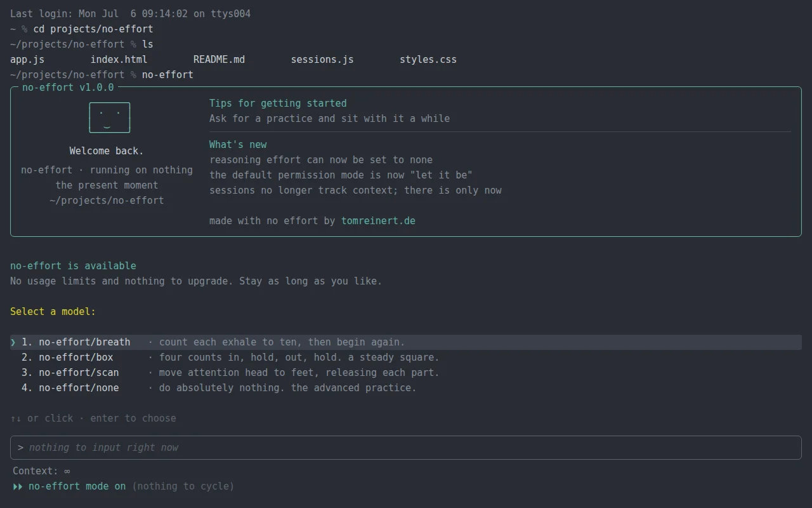Image resolution: width=812 pixels, height=508 pixels.
Task: Click the infinity symbol next to Context
Action: tap(67, 471)
